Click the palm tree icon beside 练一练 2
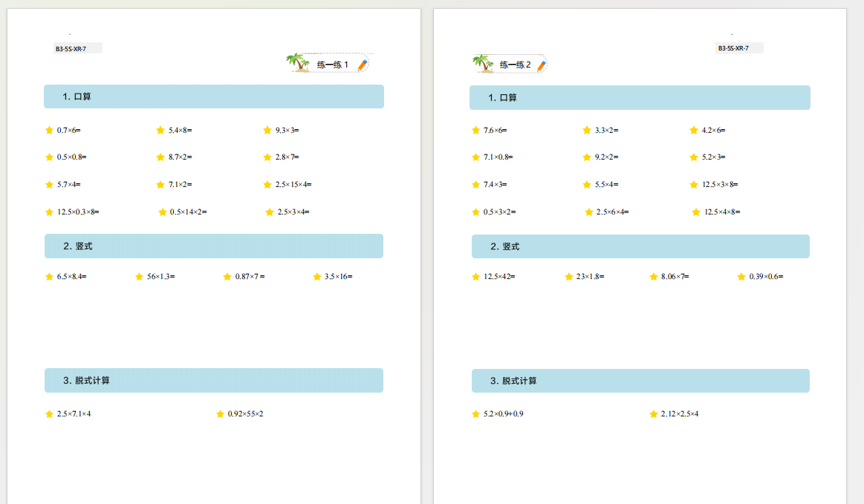The width and height of the screenshot is (864, 504). (484, 64)
